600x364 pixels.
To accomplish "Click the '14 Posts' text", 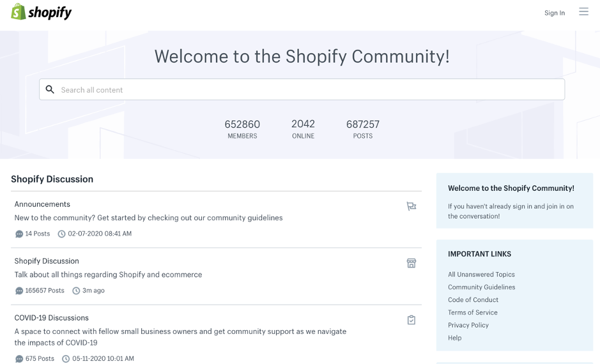I will tap(38, 234).
